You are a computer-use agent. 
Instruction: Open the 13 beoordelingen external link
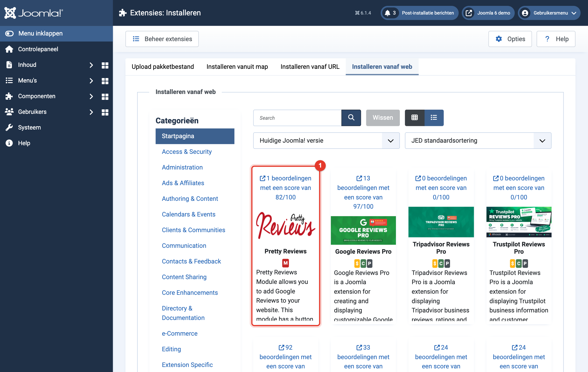coord(363,192)
